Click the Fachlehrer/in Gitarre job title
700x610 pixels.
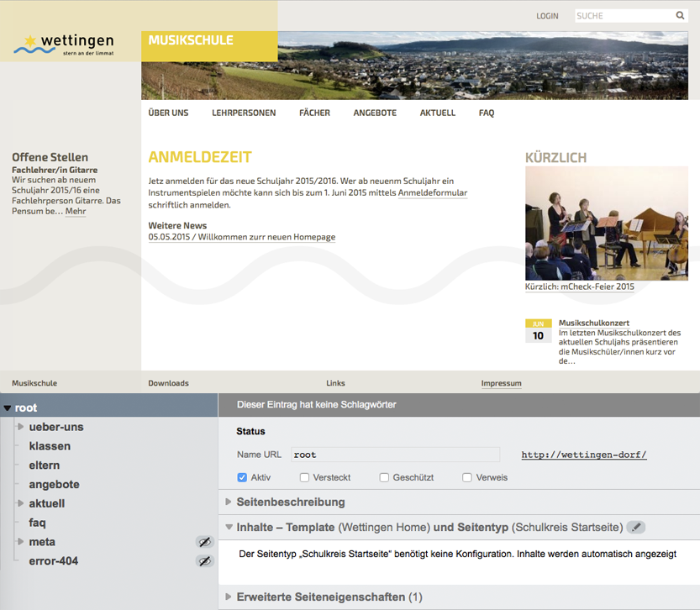point(55,170)
